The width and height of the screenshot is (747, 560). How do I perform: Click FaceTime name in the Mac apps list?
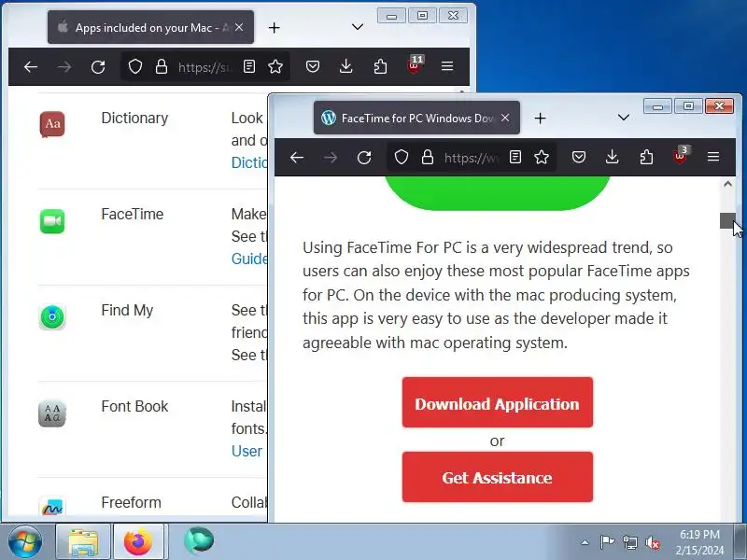[133, 215]
